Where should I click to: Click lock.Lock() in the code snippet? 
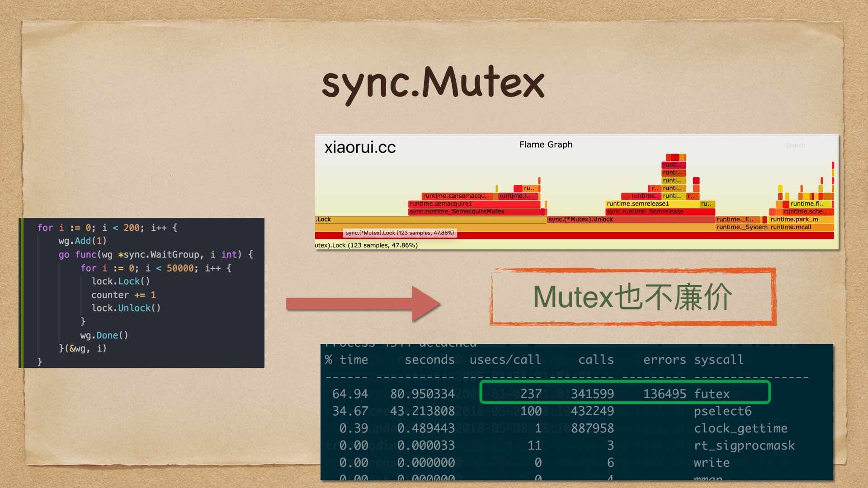point(120,282)
